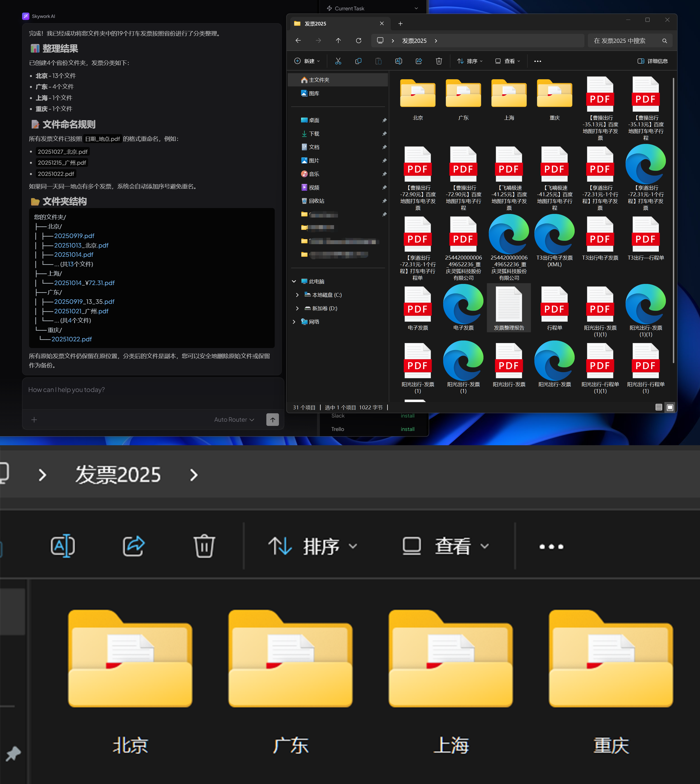Viewport: 700px width, 784px height.
Task: Click the Cut icon in the Explorer toolbar
Action: click(338, 61)
